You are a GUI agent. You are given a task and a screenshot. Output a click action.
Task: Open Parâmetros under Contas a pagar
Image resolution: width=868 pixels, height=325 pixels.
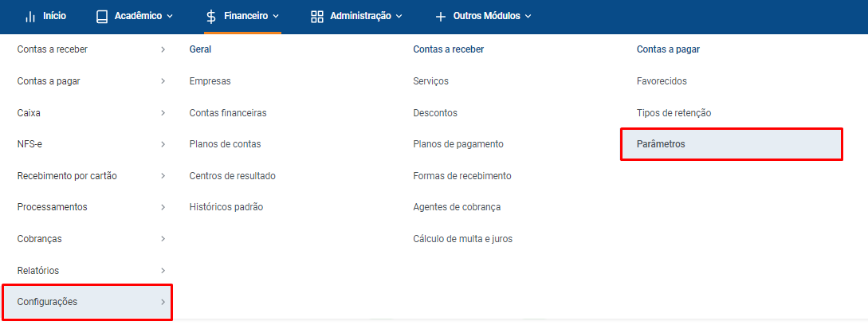click(731, 144)
